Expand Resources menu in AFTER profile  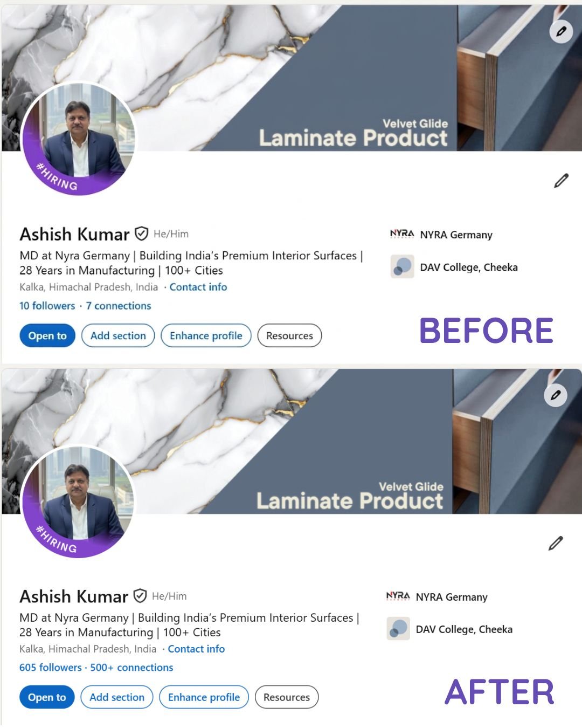tap(287, 697)
